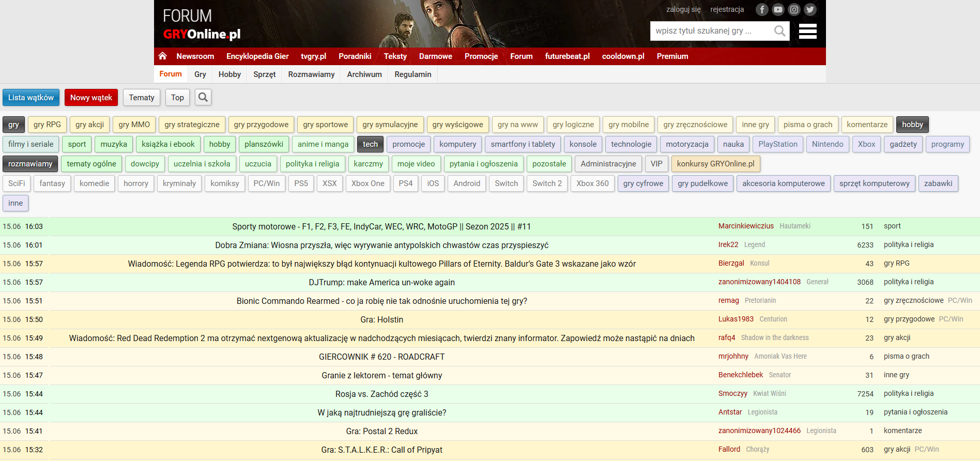Toggle the 'gry RPG' category filter tag

click(47, 125)
